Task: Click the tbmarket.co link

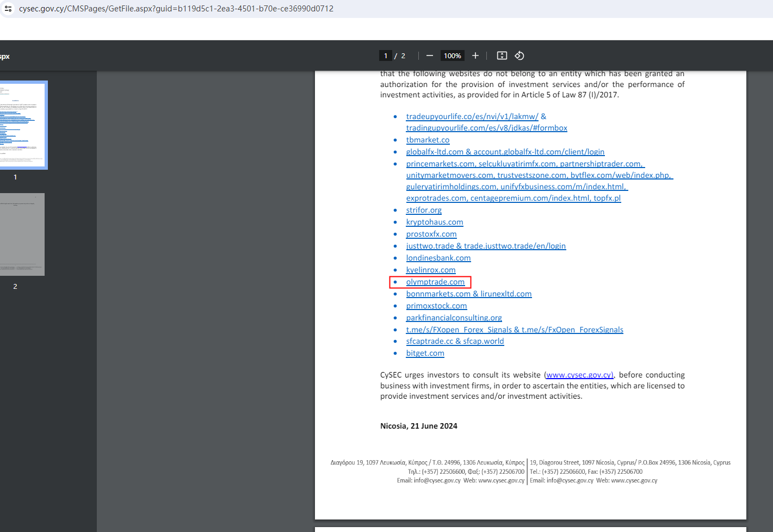Action: coord(428,140)
